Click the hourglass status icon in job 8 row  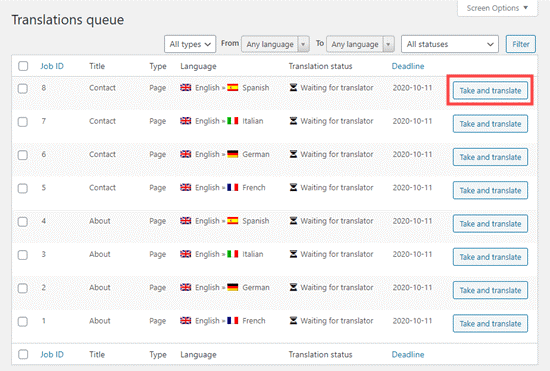pos(293,87)
